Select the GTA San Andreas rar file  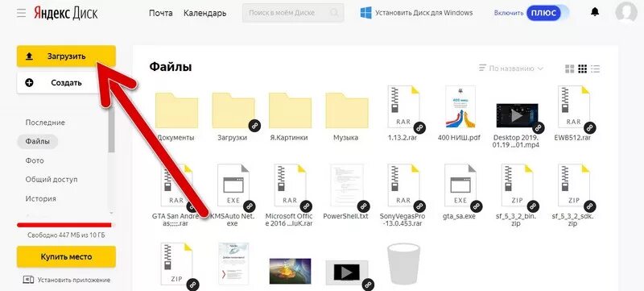click(x=176, y=185)
